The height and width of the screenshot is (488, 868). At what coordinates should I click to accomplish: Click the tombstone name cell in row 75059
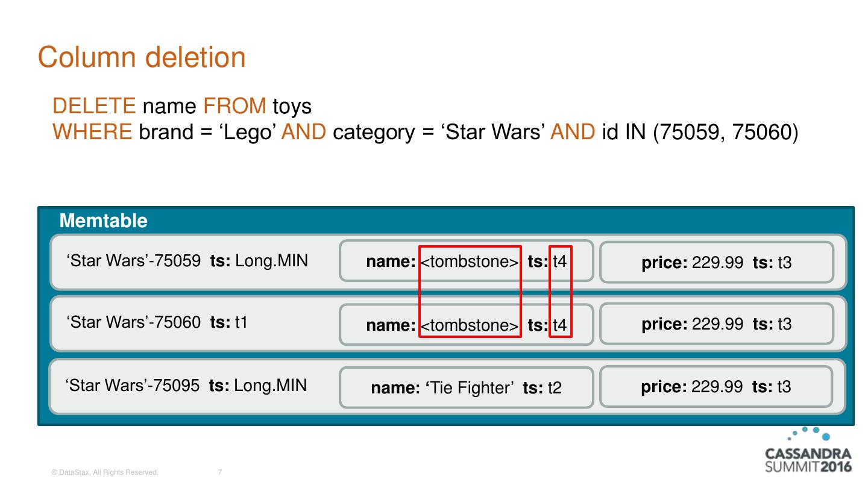point(466,262)
